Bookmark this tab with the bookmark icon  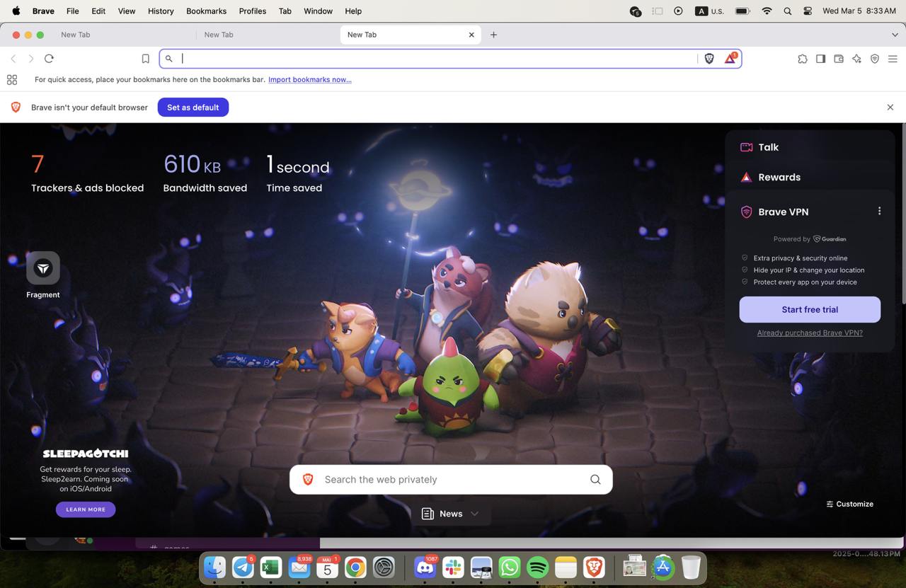[x=145, y=59]
